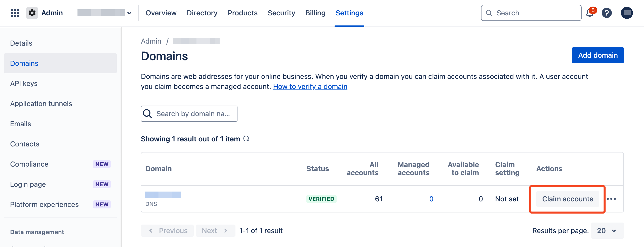Click the Managed accounts column header

(x=414, y=169)
